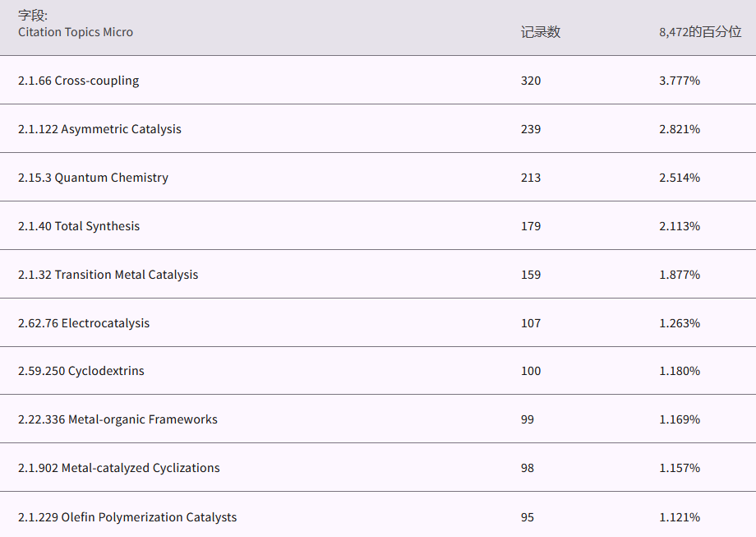The height and width of the screenshot is (537, 756).
Task: Click record count 213 for Quantum Chemistry
Action: 531,178
